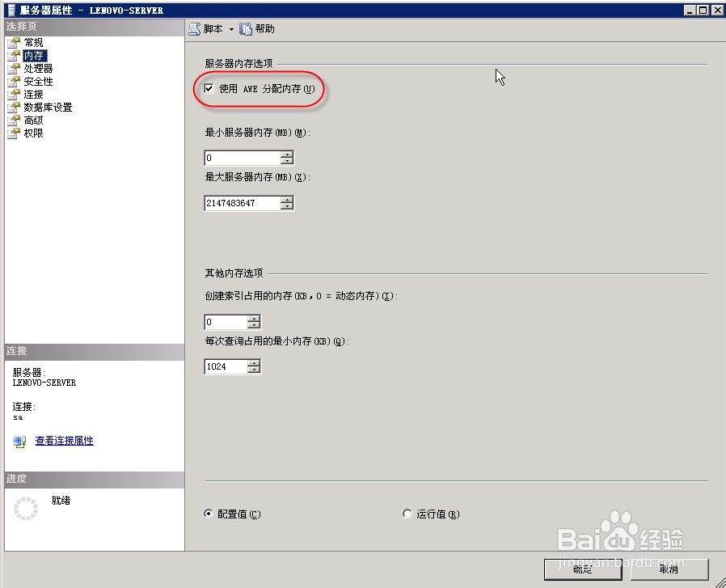Select the 配置值 radio button
Viewport: 726px width, 588px height.
pos(209,514)
